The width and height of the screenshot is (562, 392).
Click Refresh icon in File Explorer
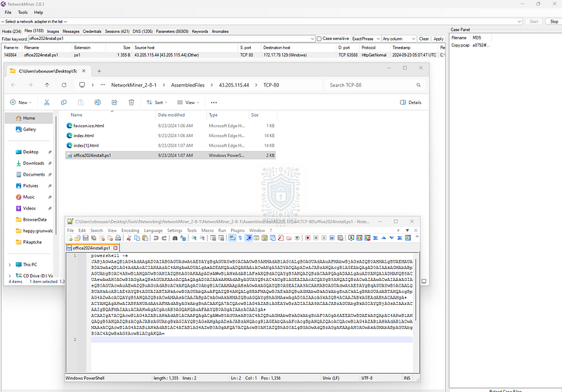point(64,85)
